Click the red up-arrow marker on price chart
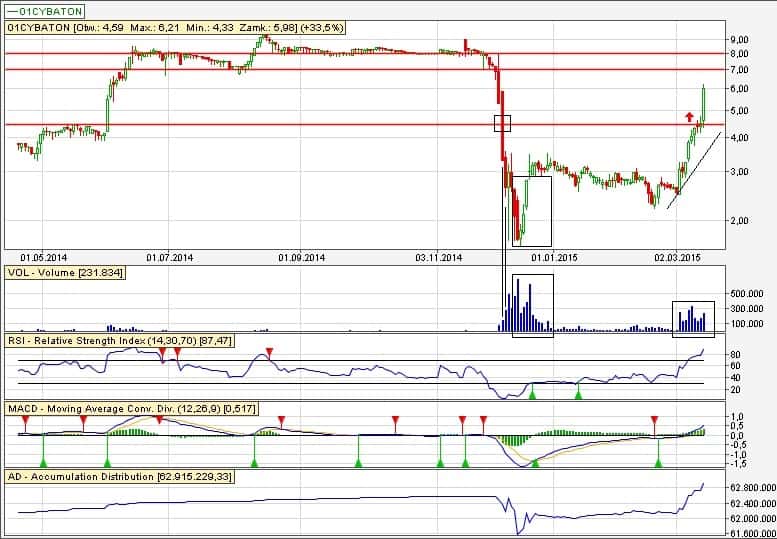Image resolution: width=777 pixels, height=539 pixels. tap(689, 117)
